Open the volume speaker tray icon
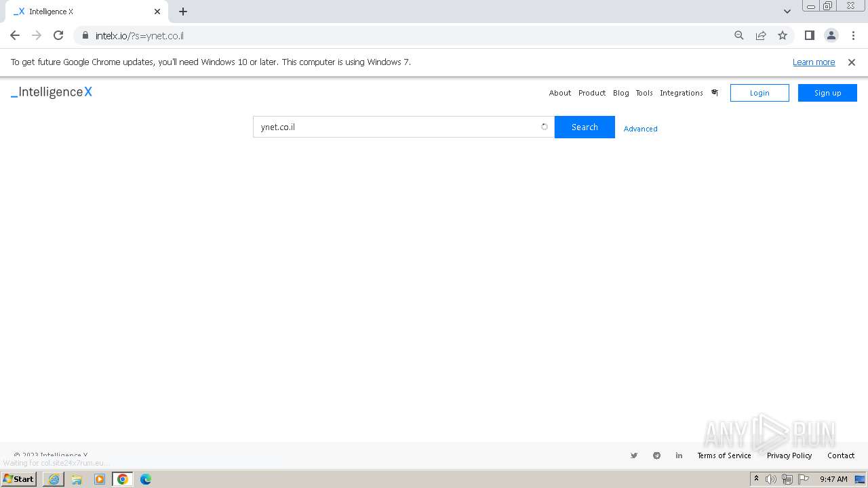 pos(771,479)
